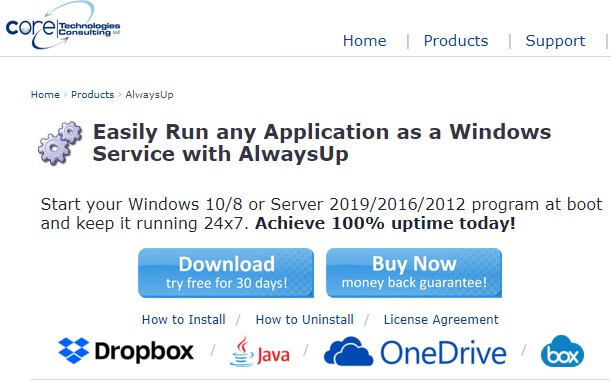Viewport: 611px width, 383px height.
Task: Click the Java logo
Action: [260, 351]
